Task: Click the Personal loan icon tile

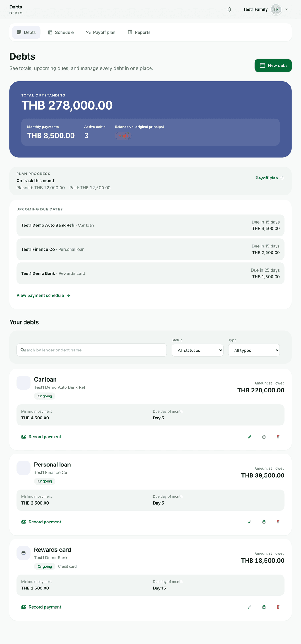Action: (x=24, y=468)
